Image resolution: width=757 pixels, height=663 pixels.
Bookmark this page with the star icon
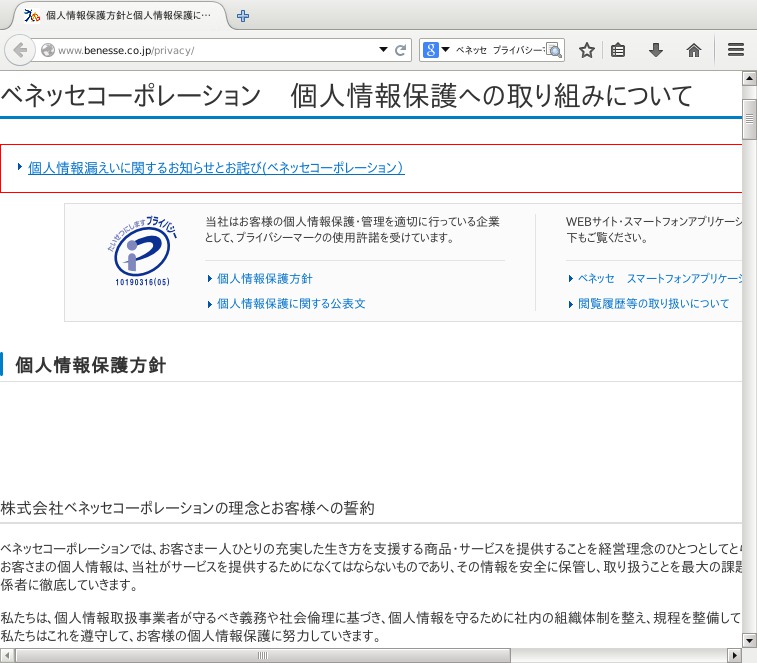(587, 50)
